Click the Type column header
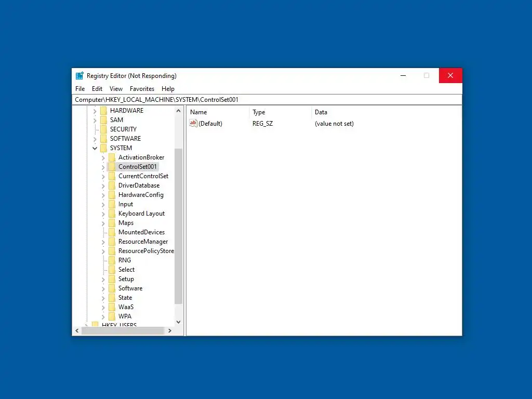532x399 pixels. click(x=280, y=112)
